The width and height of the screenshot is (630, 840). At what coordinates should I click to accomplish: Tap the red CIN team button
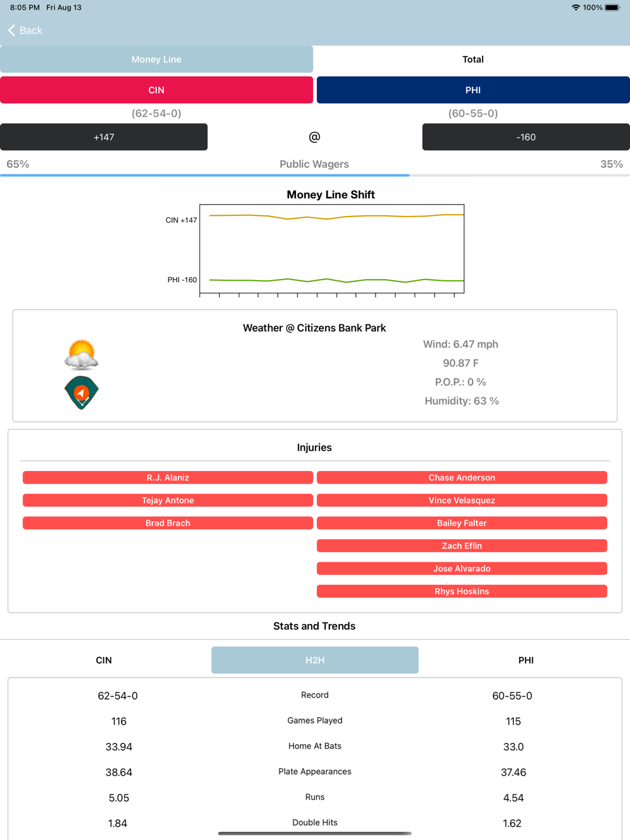click(156, 90)
